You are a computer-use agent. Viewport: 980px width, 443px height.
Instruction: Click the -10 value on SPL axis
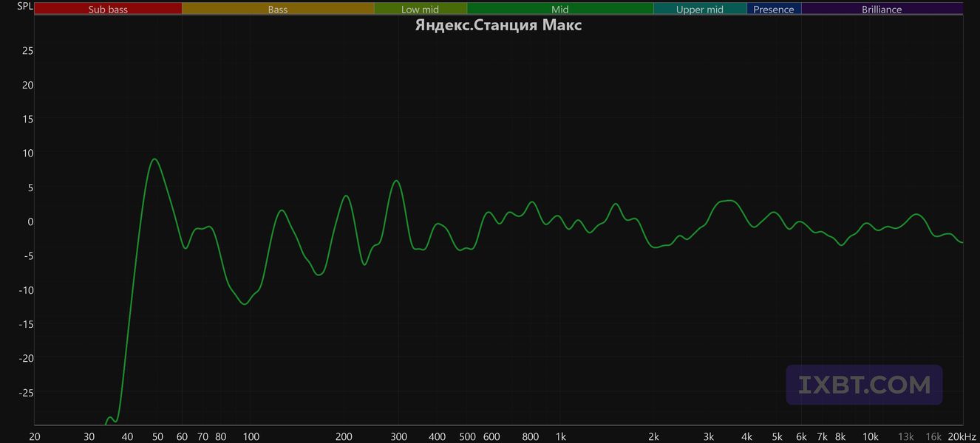[x=26, y=290]
